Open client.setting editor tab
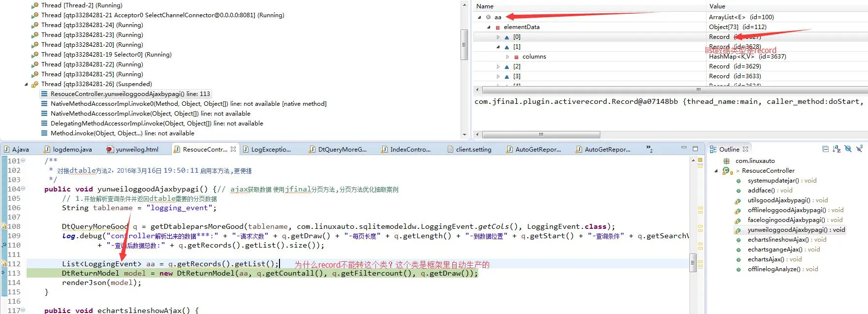The image size is (868, 314). tap(469, 149)
